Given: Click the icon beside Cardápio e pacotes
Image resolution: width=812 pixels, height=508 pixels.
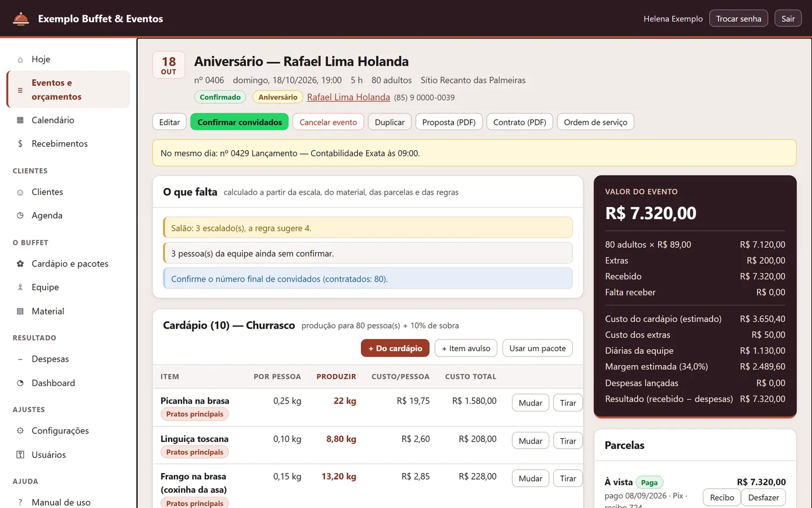Looking at the screenshot, I should pyautogui.click(x=20, y=264).
